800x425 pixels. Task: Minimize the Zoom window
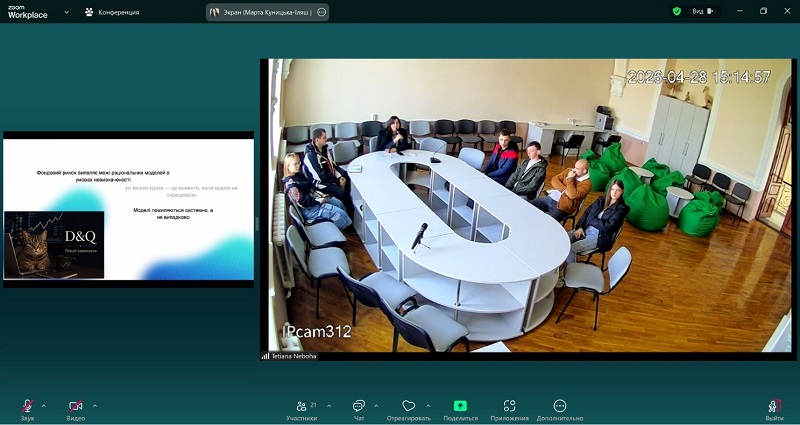(x=740, y=11)
